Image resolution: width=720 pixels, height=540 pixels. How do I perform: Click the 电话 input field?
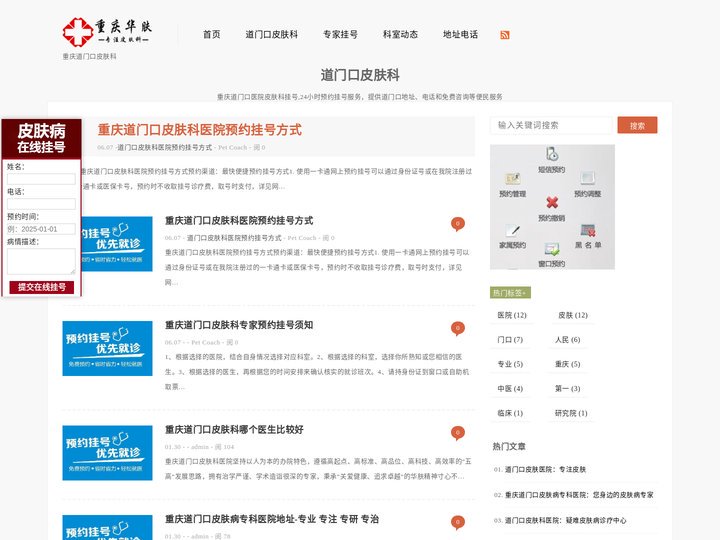pyautogui.click(x=41, y=204)
